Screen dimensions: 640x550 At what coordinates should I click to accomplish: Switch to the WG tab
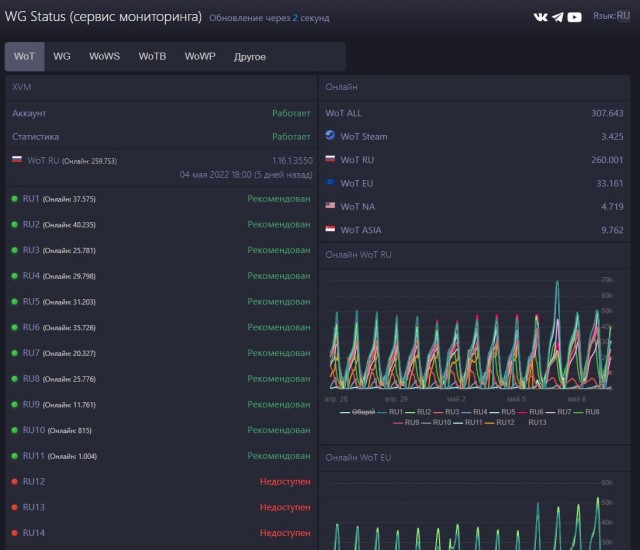[x=62, y=56]
